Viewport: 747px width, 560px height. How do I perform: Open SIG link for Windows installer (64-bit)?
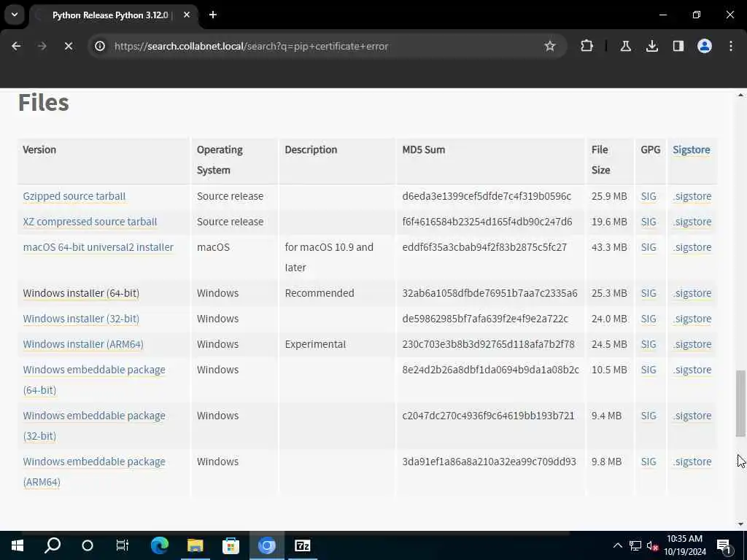point(649,293)
